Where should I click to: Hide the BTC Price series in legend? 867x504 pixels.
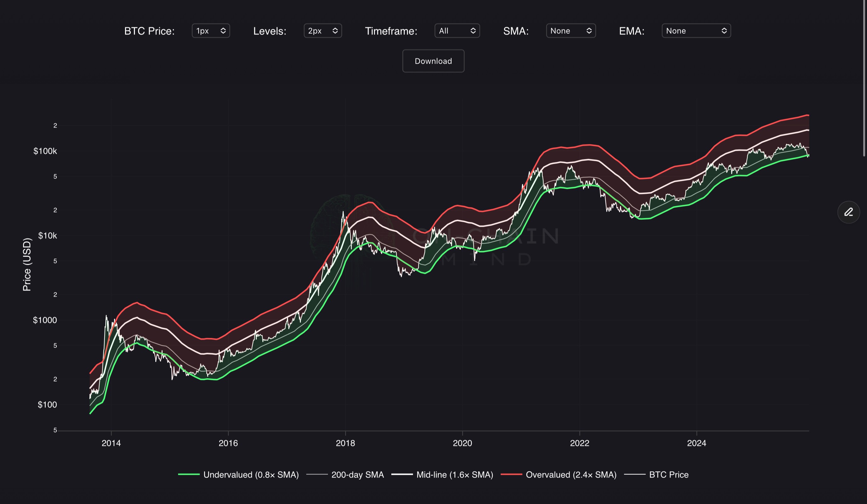click(669, 475)
